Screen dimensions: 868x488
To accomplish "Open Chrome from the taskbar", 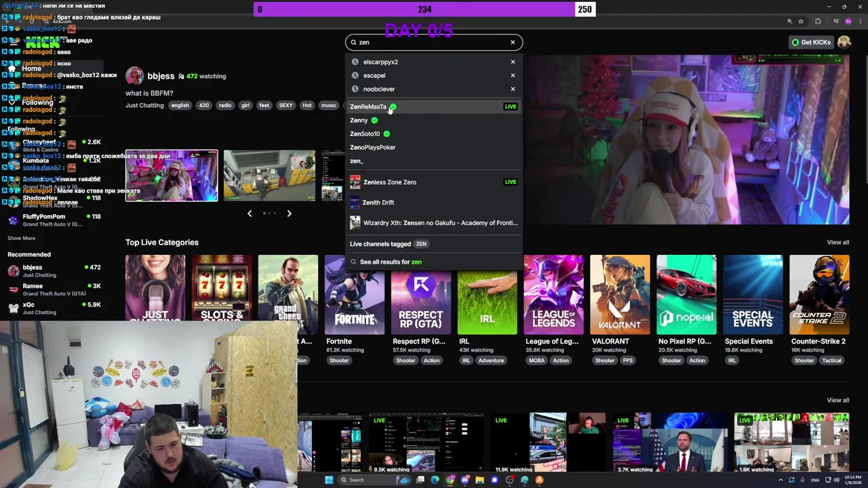I will [450, 480].
